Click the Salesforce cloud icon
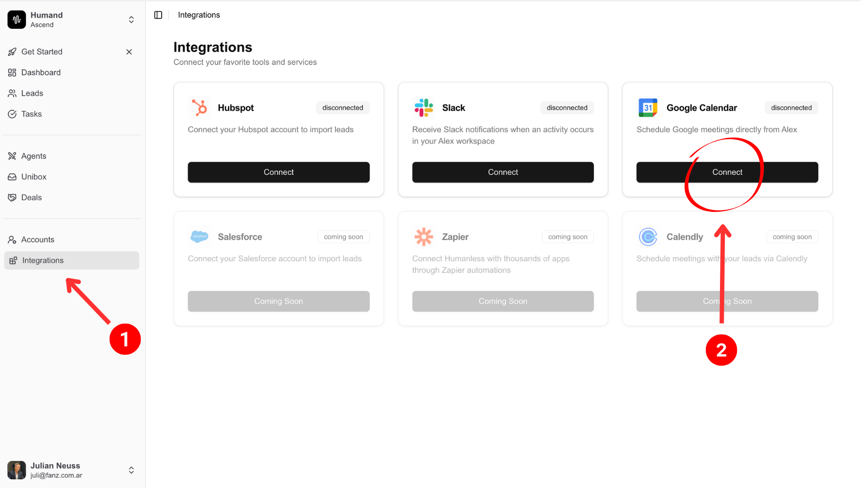 (x=199, y=236)
